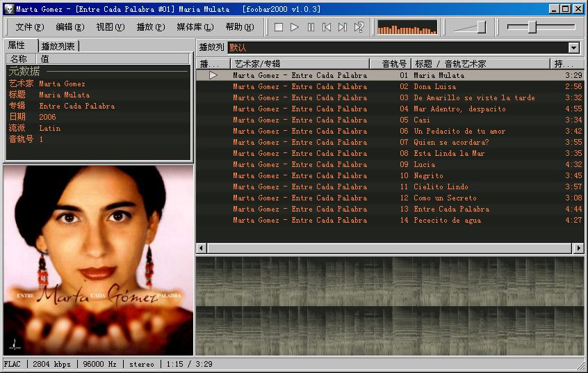Click the stereo channel status bar entry
Viewport: 588px width, 373px height.
click(x=141, y=364)
